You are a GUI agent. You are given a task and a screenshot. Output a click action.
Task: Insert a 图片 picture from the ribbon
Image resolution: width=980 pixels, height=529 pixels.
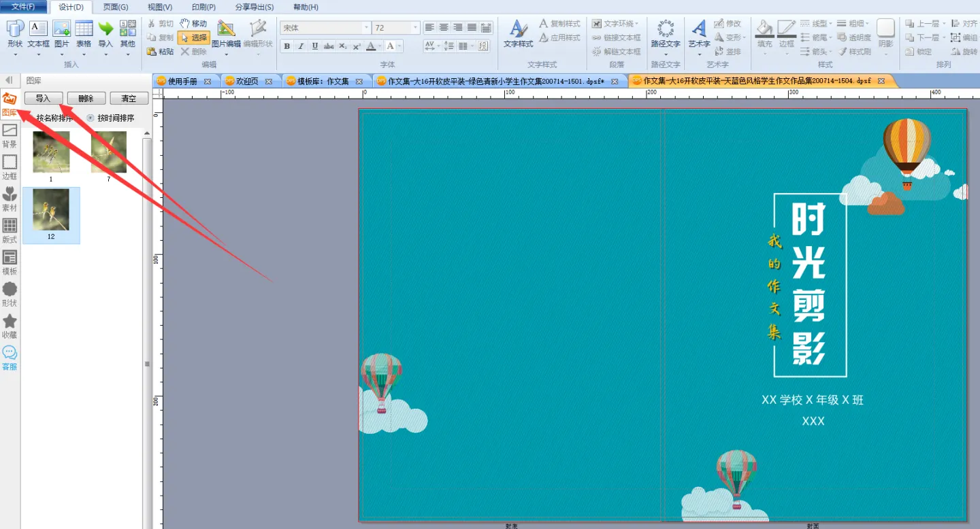[61, 34]
